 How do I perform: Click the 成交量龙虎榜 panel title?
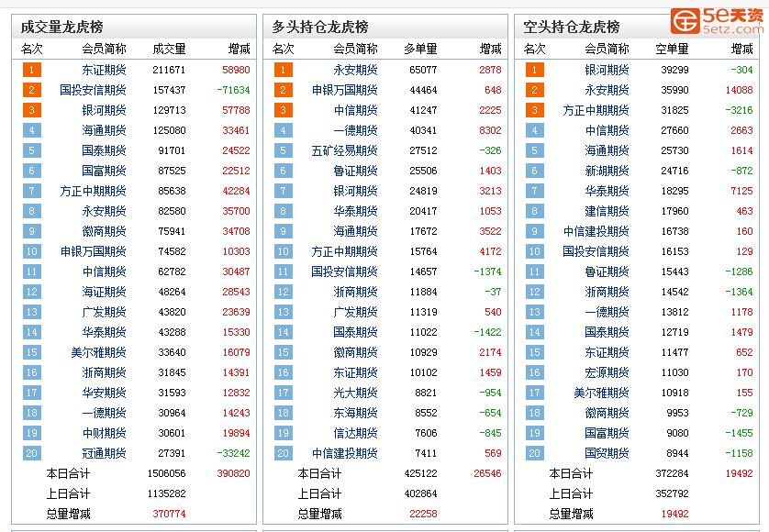click(61, 27)
